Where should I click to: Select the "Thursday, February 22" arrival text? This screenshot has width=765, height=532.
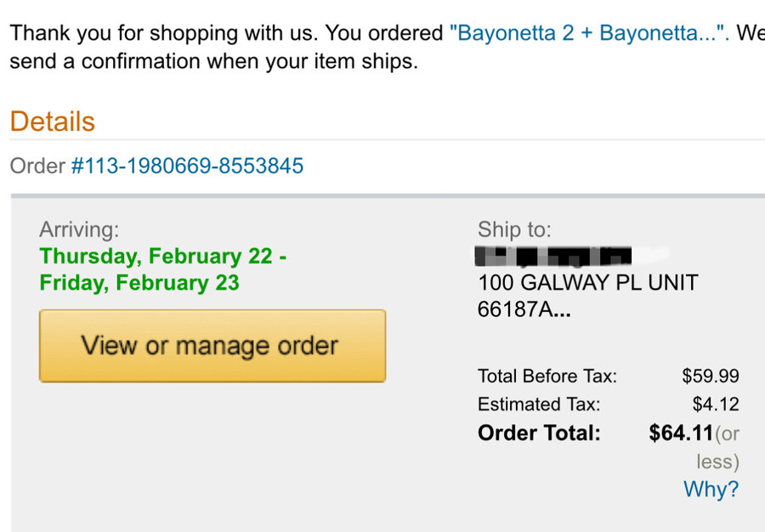pyautogui.click(x=161, y=256)
